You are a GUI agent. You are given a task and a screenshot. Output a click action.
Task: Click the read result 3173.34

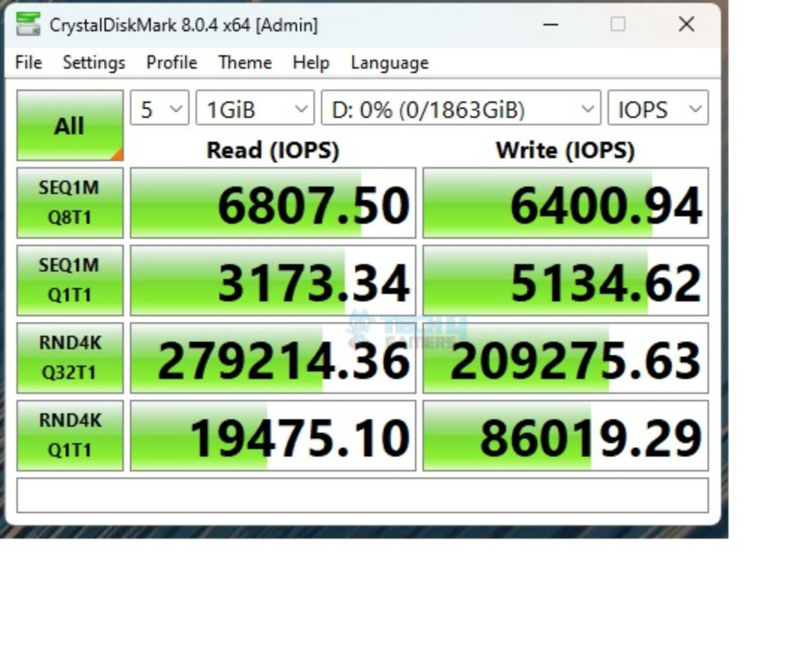pyautogui.click(x=273, y=280)
